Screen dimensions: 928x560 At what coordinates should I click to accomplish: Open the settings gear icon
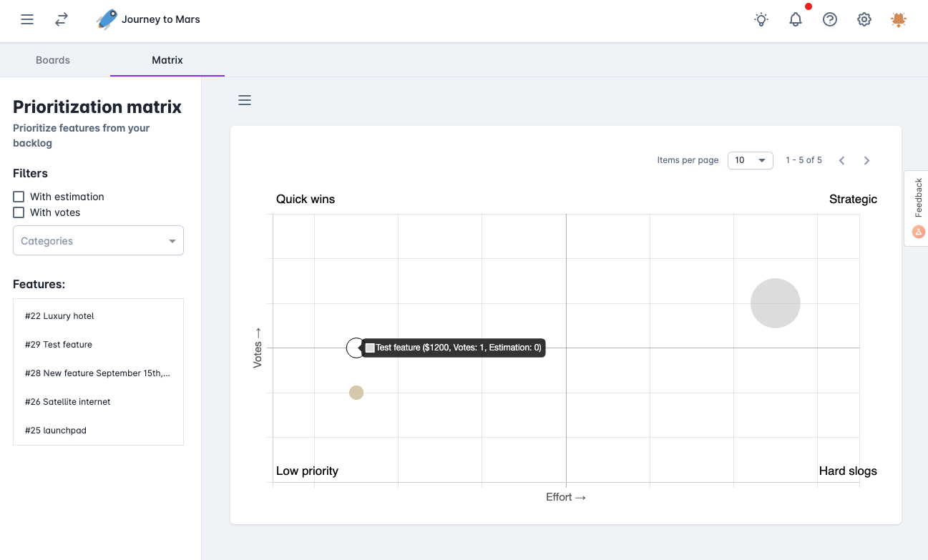tap(864, 19)
